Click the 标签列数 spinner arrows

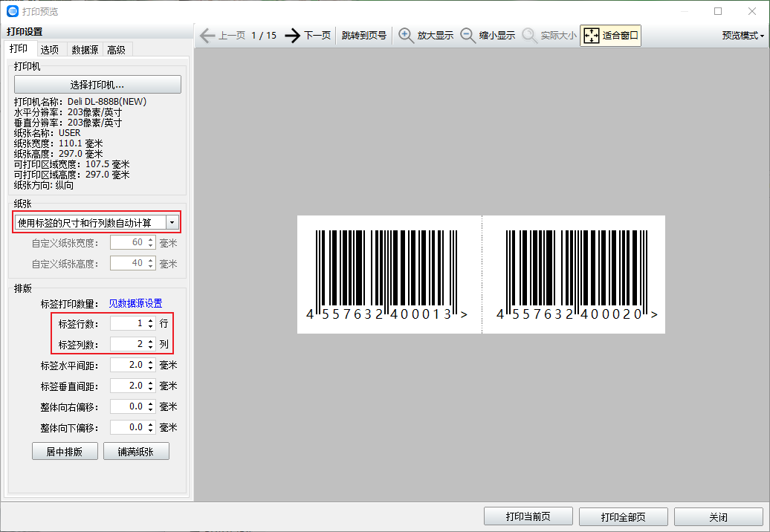pyautogui.click(x=151, y=344)
